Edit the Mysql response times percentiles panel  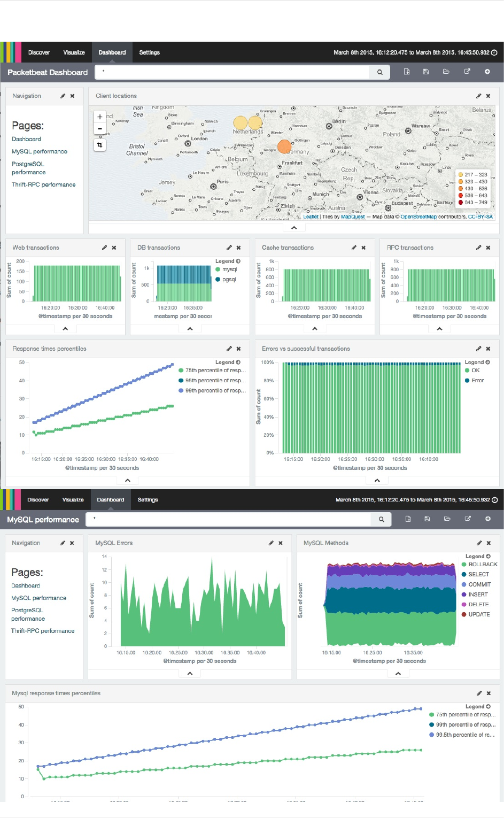coord(479,693)
